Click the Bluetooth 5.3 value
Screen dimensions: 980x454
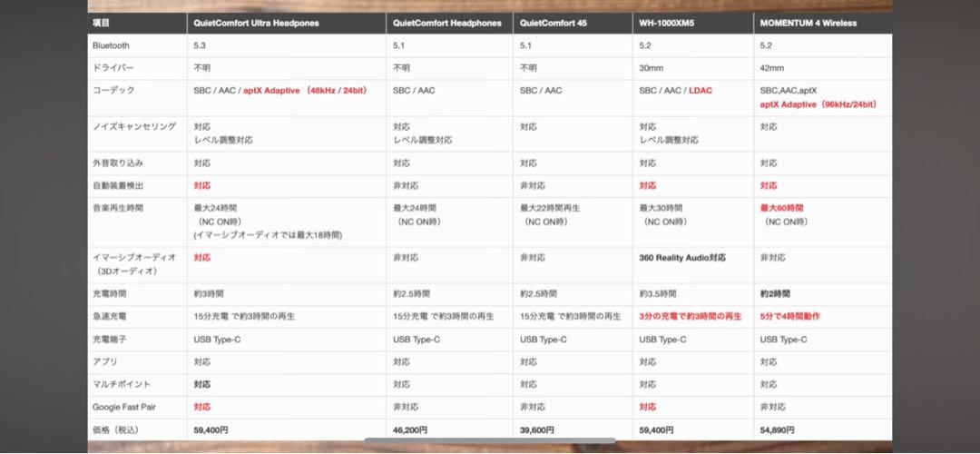200,45
